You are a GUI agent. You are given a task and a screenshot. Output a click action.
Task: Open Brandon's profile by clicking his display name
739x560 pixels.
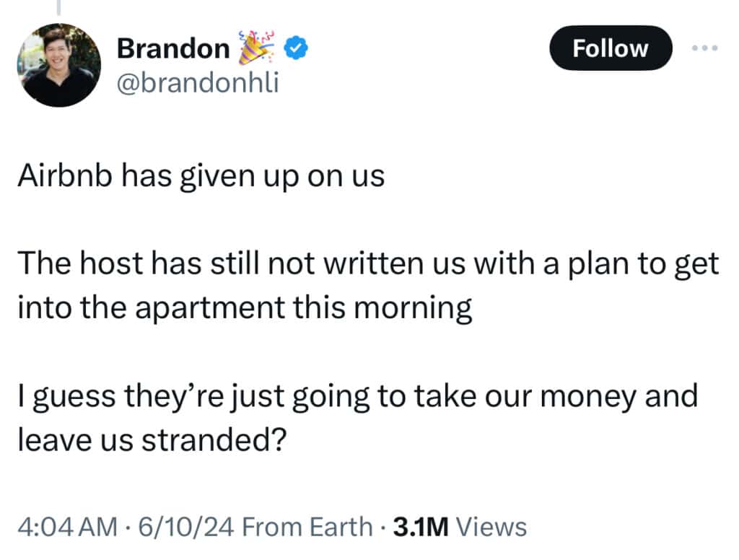pyautogui.click(x=172, y=48)
